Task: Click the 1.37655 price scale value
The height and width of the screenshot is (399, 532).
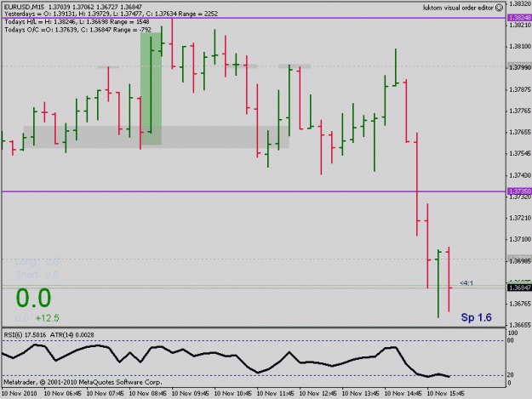Action: 520,132
